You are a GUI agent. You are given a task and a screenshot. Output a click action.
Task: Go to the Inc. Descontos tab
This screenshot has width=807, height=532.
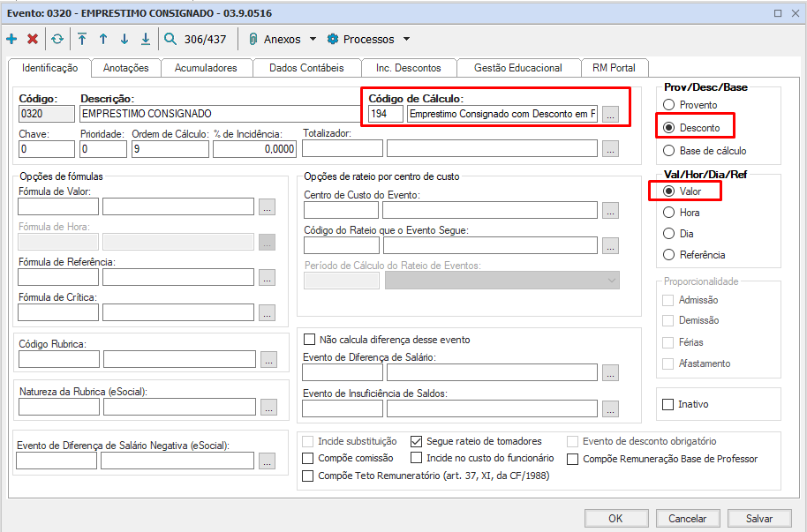pyautogui.click(x=409, y=68)
